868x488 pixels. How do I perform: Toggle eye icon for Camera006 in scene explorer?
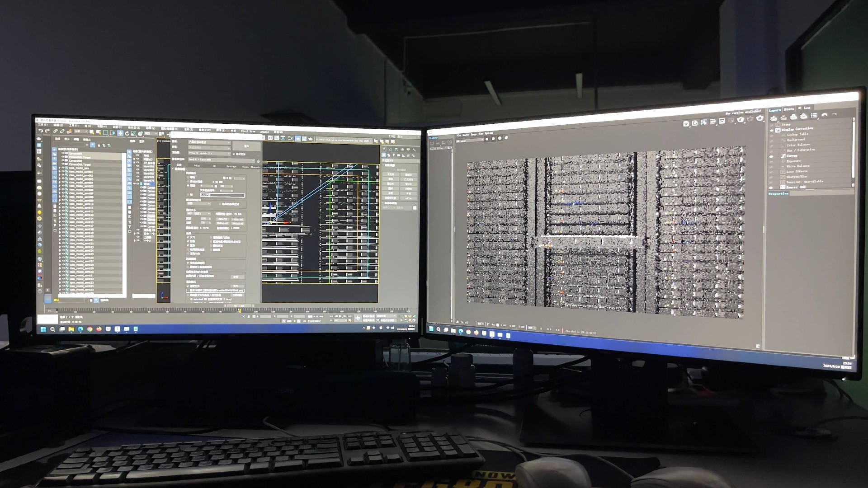point(63,161)
